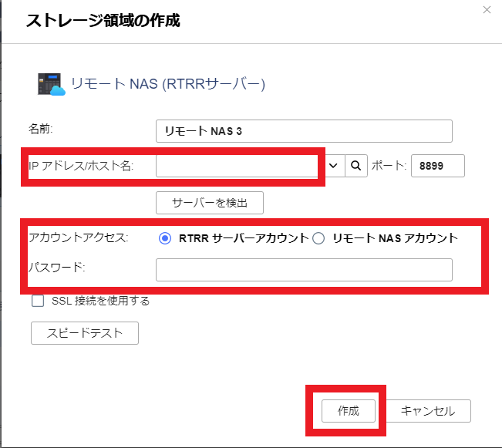Close the storage creation dialog with X
This screenshot has height=448, width=502.
point(487,10)
